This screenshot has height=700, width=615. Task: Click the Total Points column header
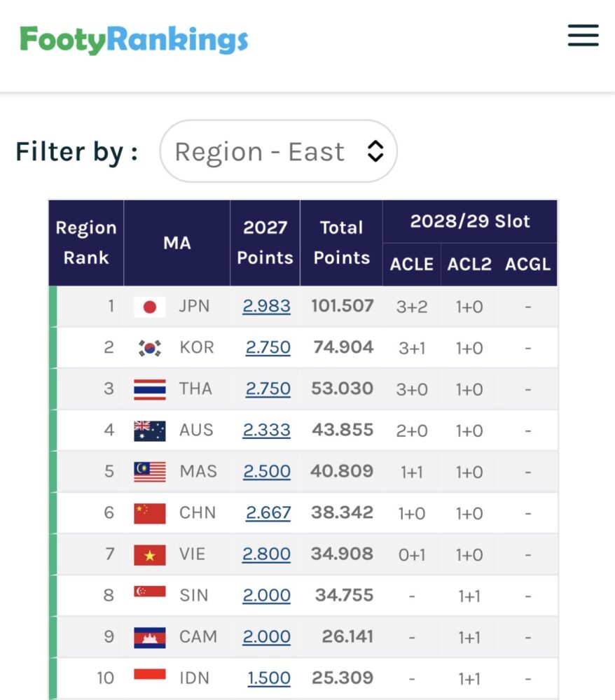coord(342,243)
